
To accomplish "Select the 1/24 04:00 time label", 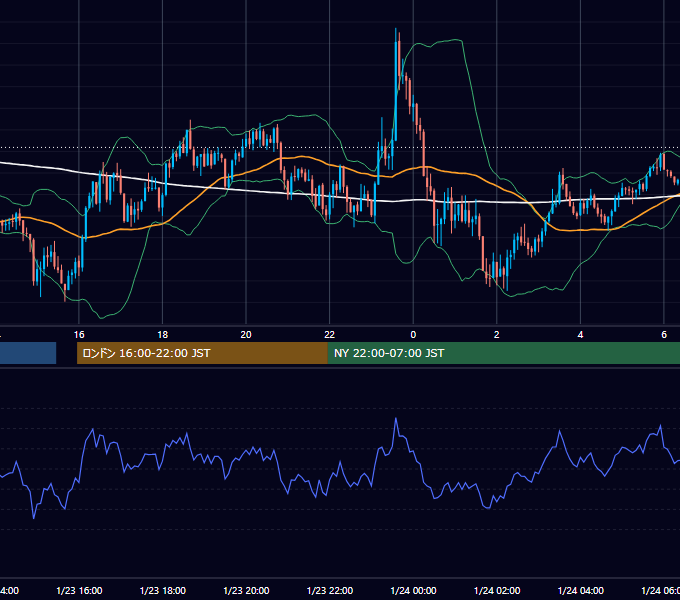I will pyautogui.click(x=580, y=590).
